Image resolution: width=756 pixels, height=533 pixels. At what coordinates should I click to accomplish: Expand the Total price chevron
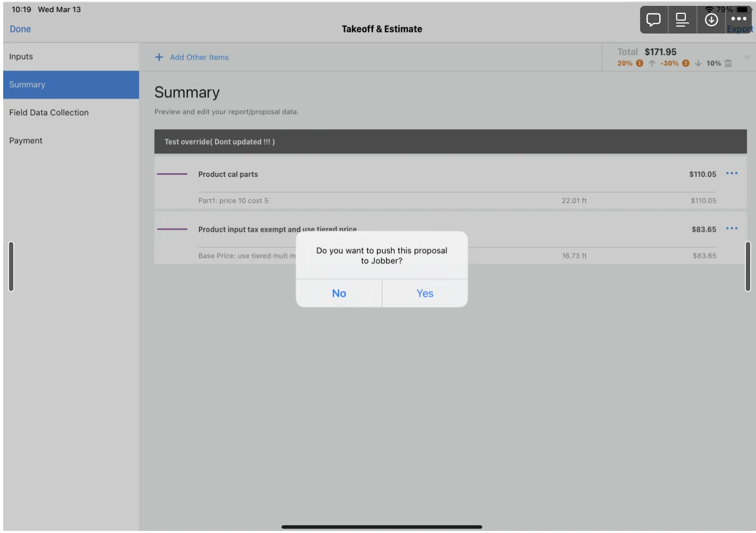(747, 57)
